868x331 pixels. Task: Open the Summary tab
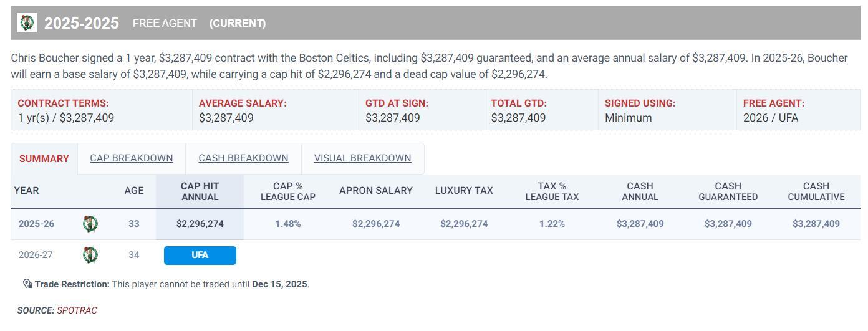pos(44,158)
